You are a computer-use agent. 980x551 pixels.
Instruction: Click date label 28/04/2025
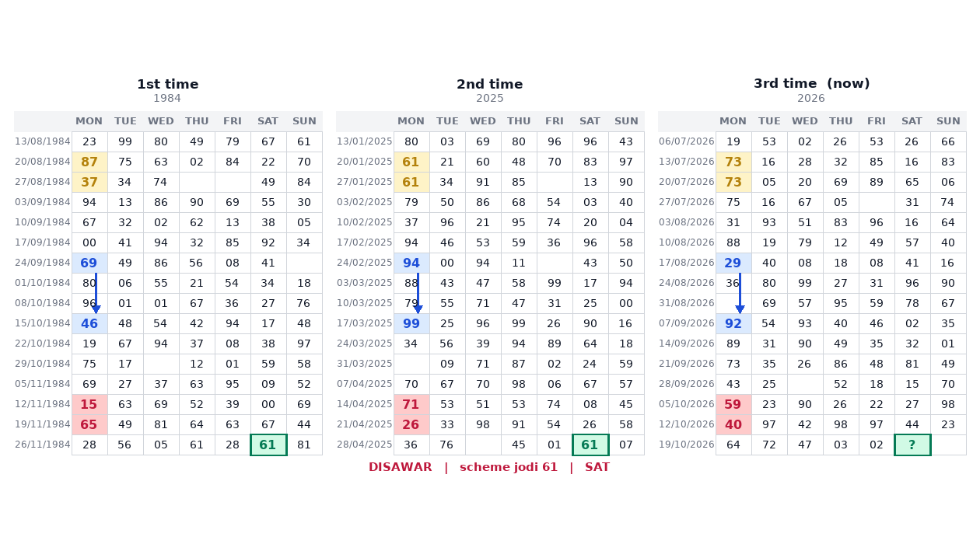(365, 445)
